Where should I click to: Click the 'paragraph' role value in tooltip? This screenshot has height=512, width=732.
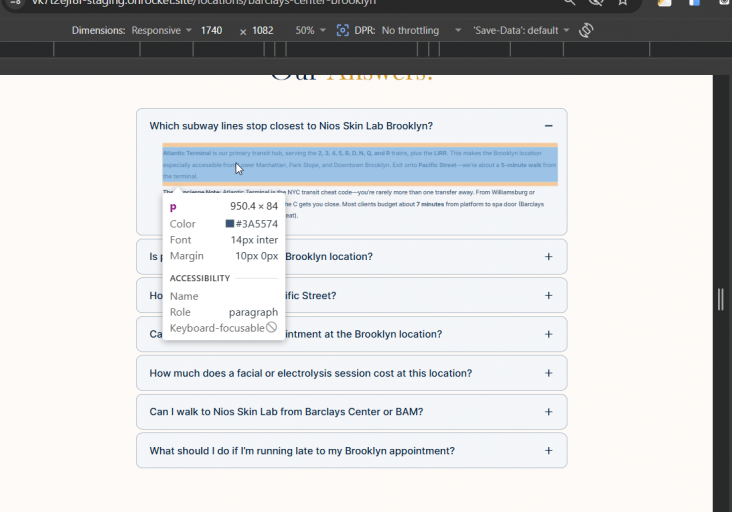tap(253, 312)
